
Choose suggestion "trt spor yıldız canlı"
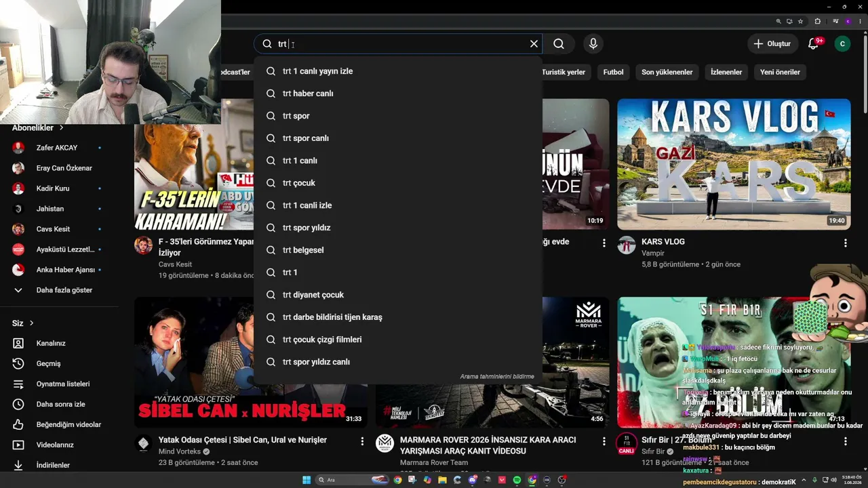[398, 362]
